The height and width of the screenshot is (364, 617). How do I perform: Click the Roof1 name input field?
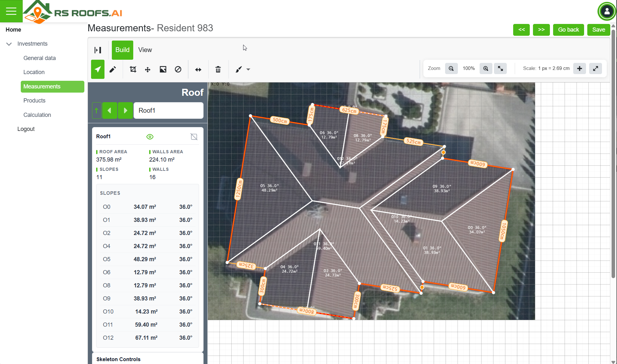[x=168, y=110]
